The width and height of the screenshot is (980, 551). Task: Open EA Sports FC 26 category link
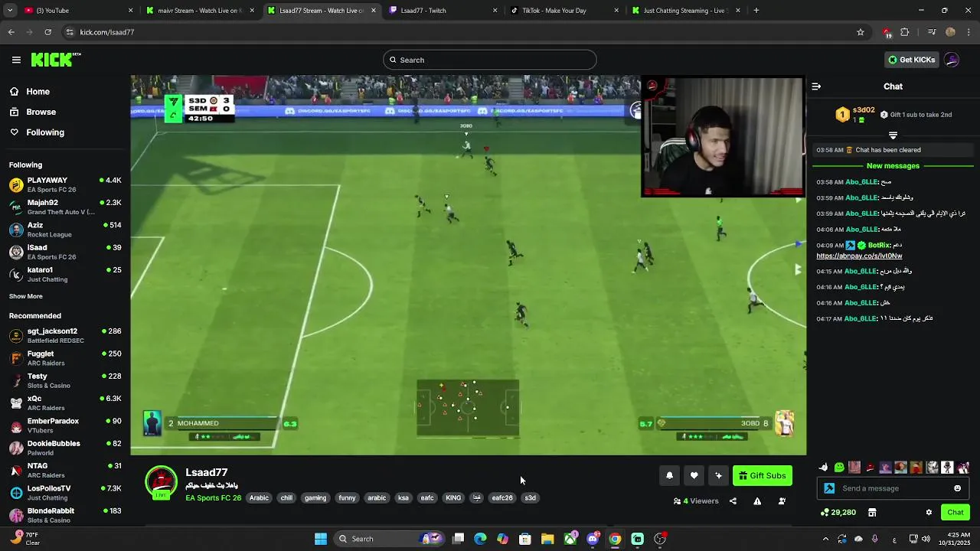click(213, 498)
